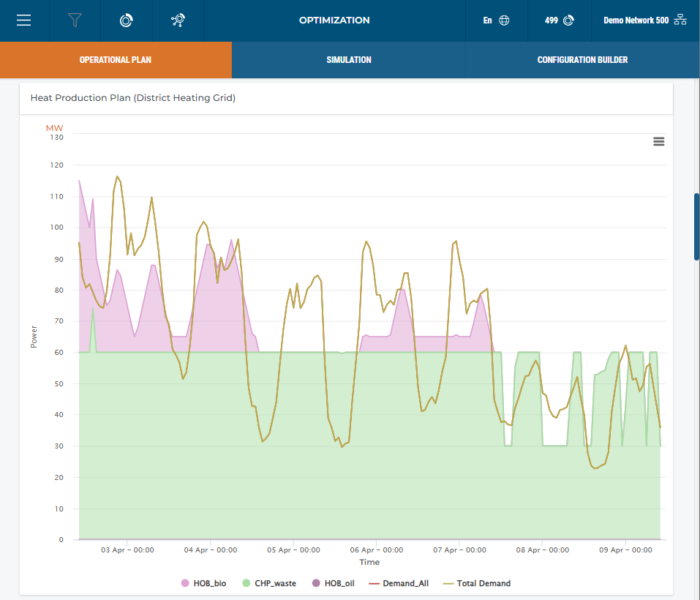Click the filter funnel icon
700x600 pixels.
point(75,20)
